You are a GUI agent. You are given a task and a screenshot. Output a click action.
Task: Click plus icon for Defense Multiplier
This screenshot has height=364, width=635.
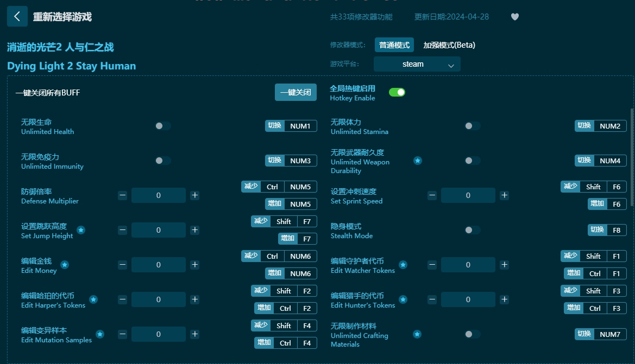(194, 195)
